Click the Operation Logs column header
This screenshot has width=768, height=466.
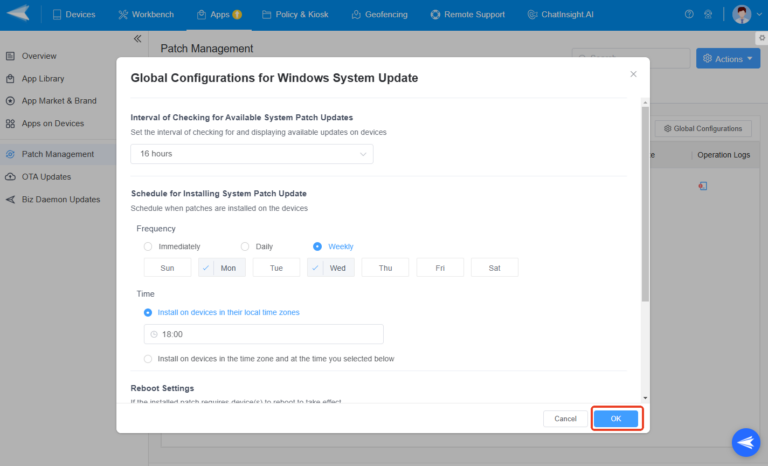pos(723,155)
